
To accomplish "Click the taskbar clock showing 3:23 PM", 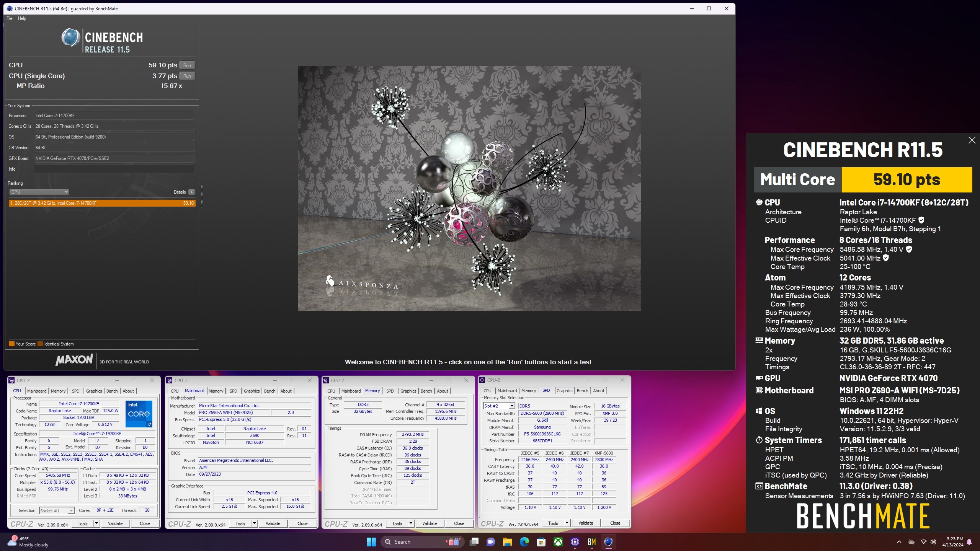I will [952, 542].
